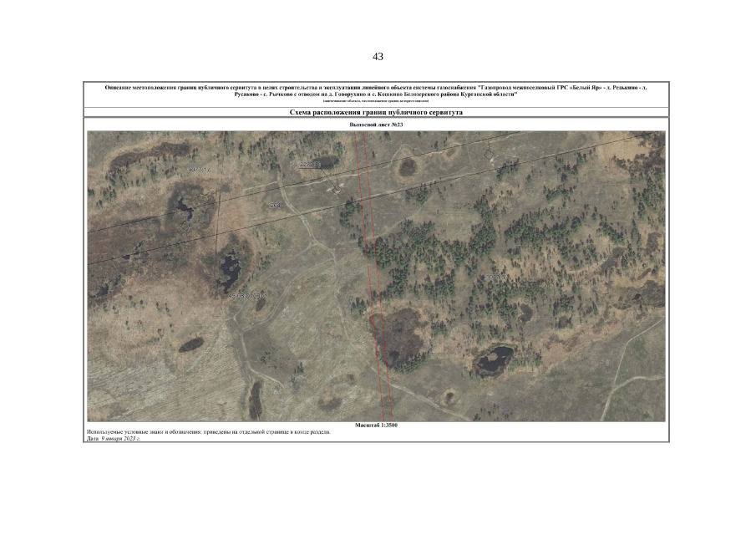Screen dimensions: 756x535
Task: Click the round dark depression at top center-right
Action: (408, 166)
